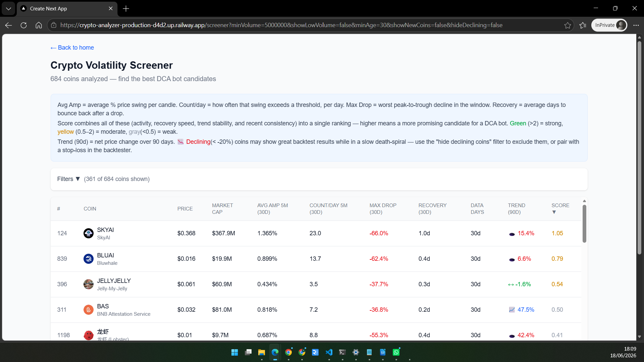Screen dimensions: 644x362
Task: Follow the Back to home link
Action: point(72,48)
